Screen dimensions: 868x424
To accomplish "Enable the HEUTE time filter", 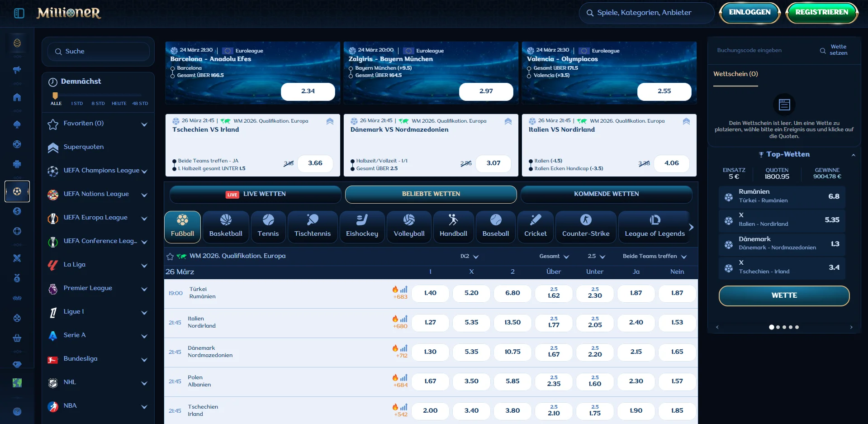I will (119, 103).
